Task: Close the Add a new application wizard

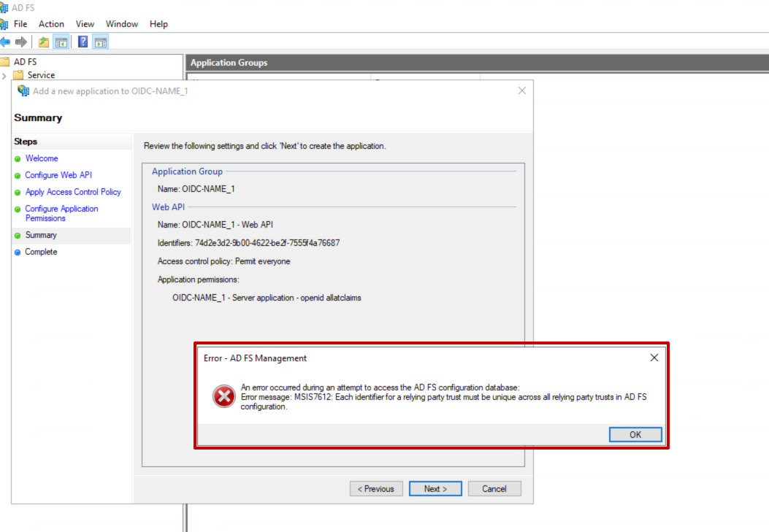Action: pyautogui.click(x=522, y=90)
